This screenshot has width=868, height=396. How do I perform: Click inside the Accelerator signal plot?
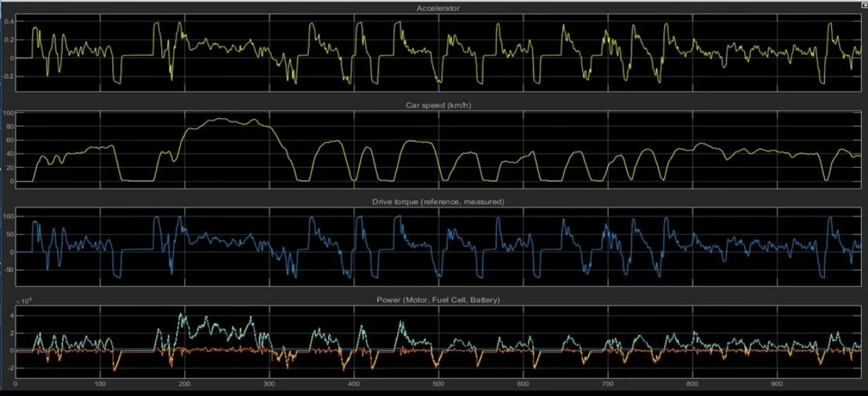pyautogui.click(x=438, y=52)
